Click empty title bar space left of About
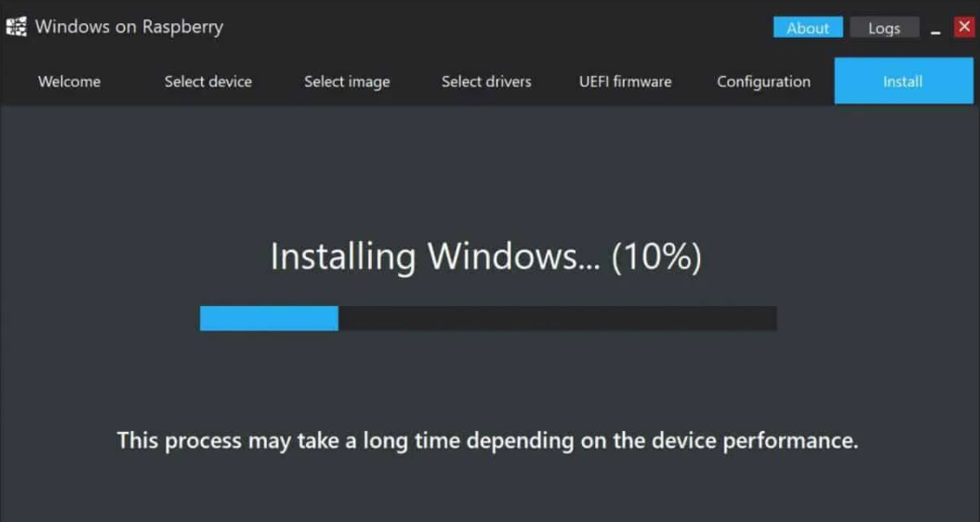This screenshot has height=522, width=980. [x=502, y=27]
